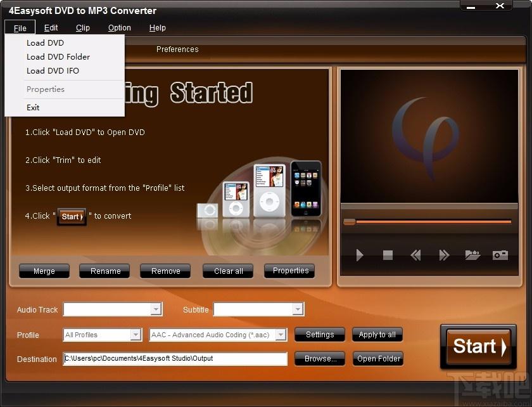The image size is (532, 407).
Task: Choose Load DVD Folder menu entry
Action: tap(65, 56)
